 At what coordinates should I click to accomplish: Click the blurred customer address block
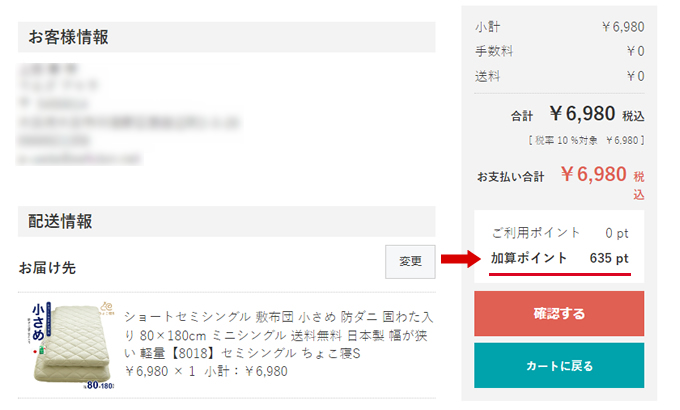(128, 114)
